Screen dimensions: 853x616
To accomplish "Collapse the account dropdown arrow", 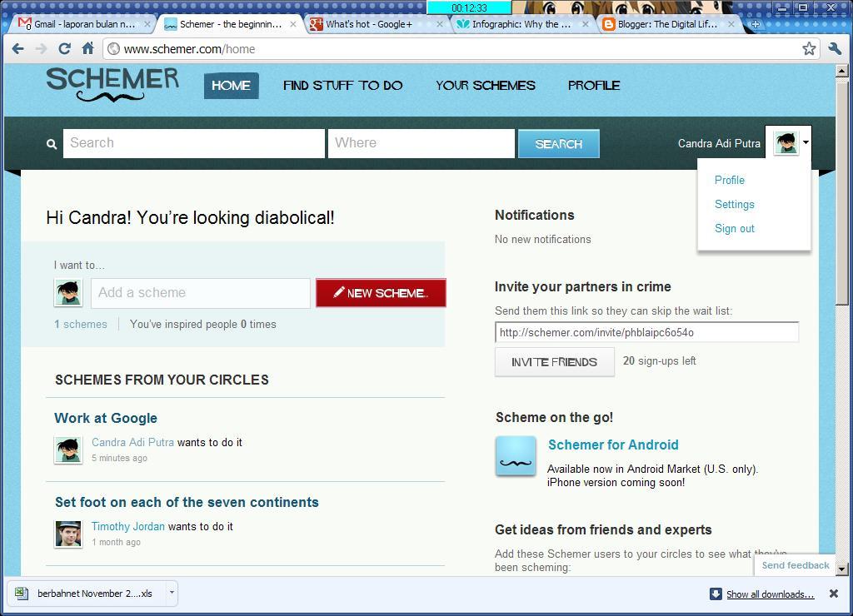I will pyautogui.click(x=806, y=142).
